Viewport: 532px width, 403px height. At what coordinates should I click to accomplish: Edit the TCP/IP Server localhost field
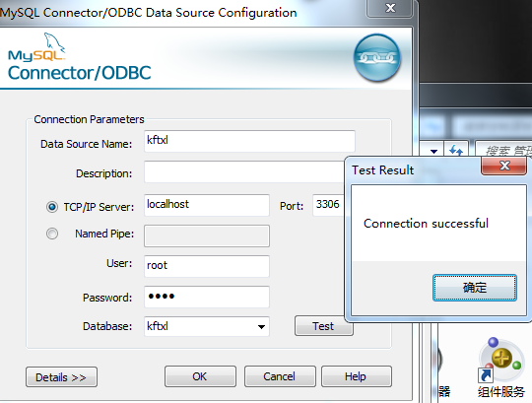point(207,205)
